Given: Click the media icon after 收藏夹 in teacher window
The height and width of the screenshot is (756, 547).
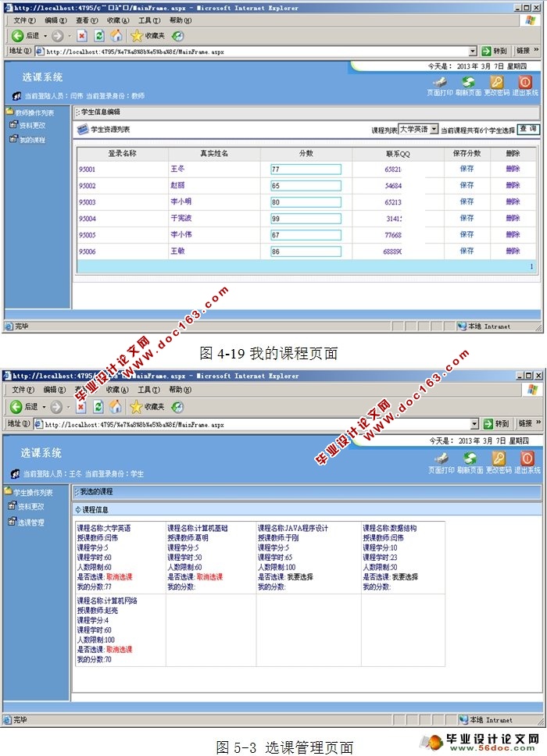Looking at the screenshot, I should pos(177,36).
